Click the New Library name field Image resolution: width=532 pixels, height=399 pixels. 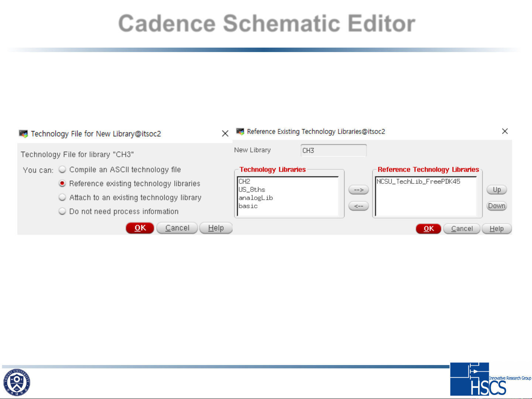click(x=333, y=151)
